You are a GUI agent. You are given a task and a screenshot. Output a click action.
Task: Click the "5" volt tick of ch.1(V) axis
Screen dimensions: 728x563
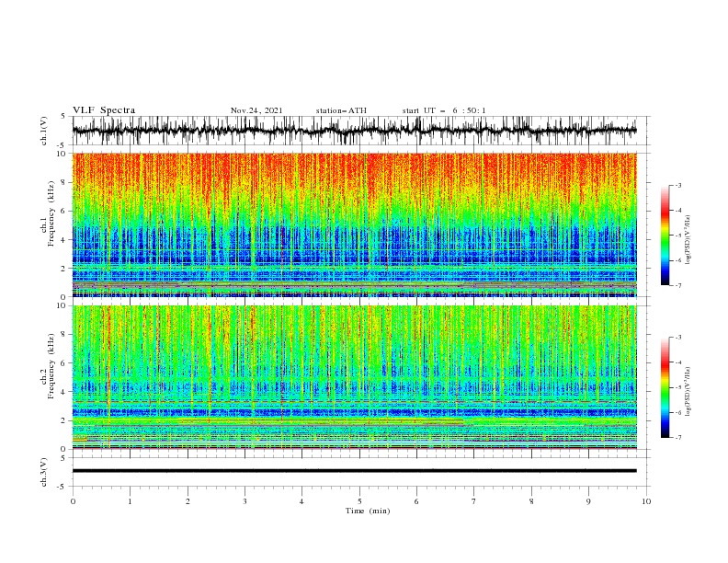pyautogui.click(x=64, y=117)
